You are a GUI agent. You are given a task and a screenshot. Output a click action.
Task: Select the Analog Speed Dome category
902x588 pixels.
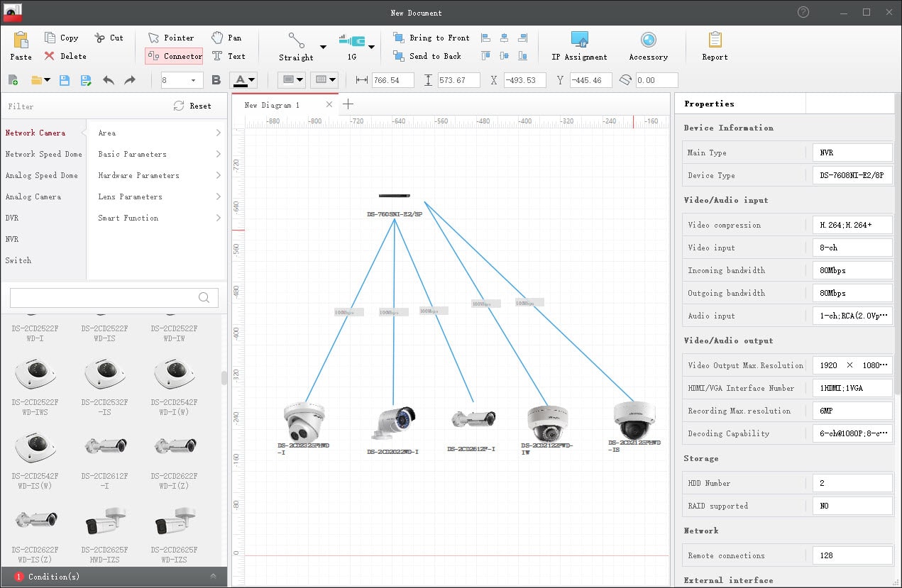[41, 175]
